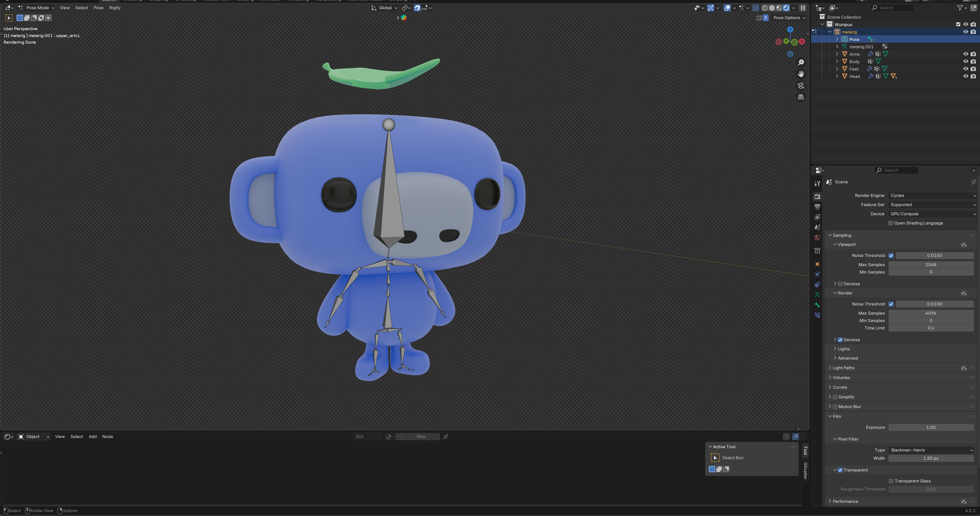The height and width of the screenshot is (516, 980).
Task: Toggle camera view in viewport
Action: click(x=801, y=85)
